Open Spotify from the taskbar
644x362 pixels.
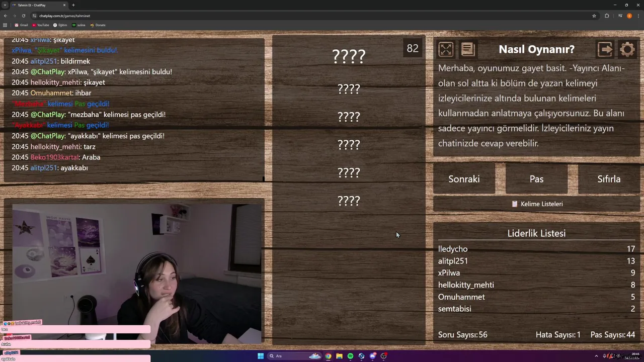[x=350, y=356]
